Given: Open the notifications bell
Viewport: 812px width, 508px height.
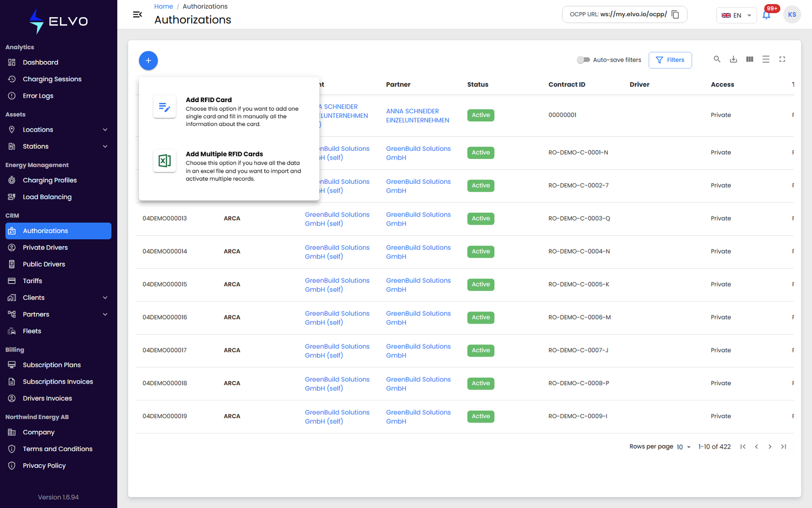Looking at the screenshot, I should pyautogui.click(x=766, y=15).
